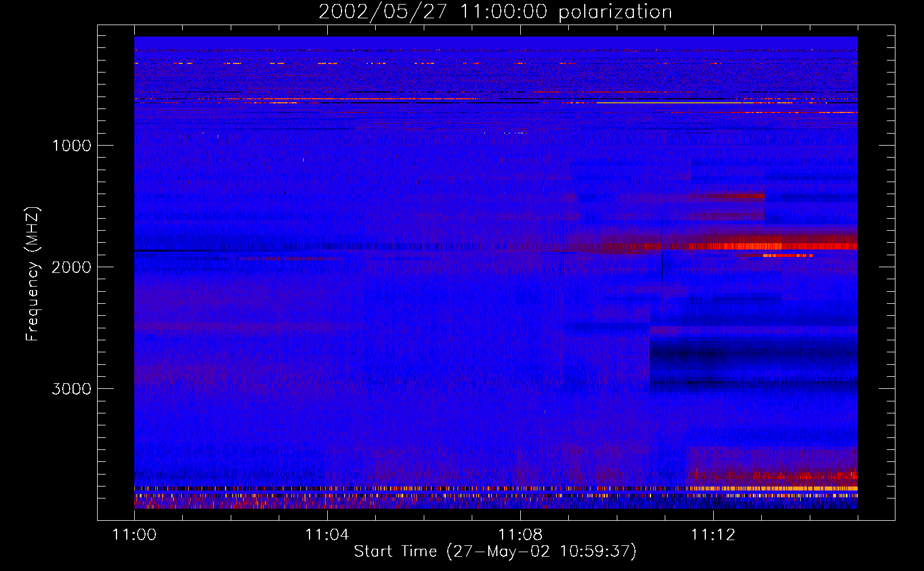
Task: Click the 'Start Time (27-May-02 10:59:37)' label
Action: (x=495, y=551)
